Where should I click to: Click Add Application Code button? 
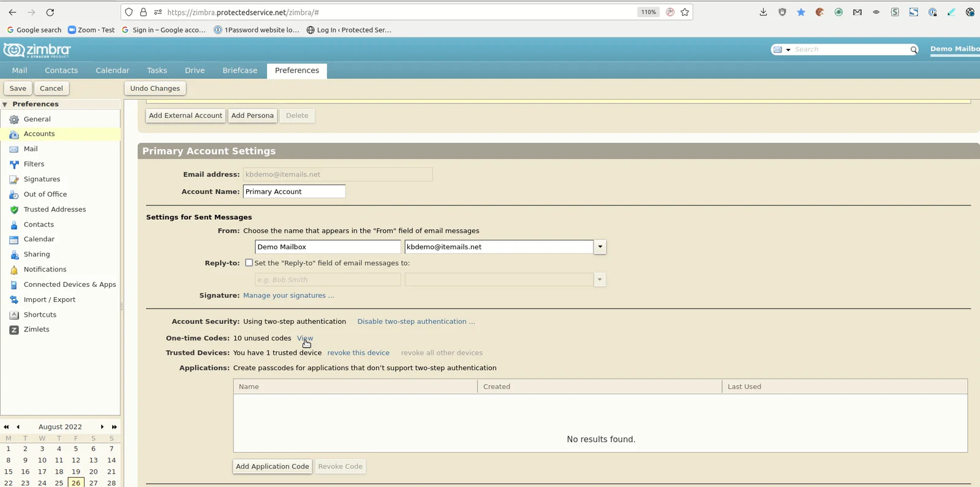[273, 466]
